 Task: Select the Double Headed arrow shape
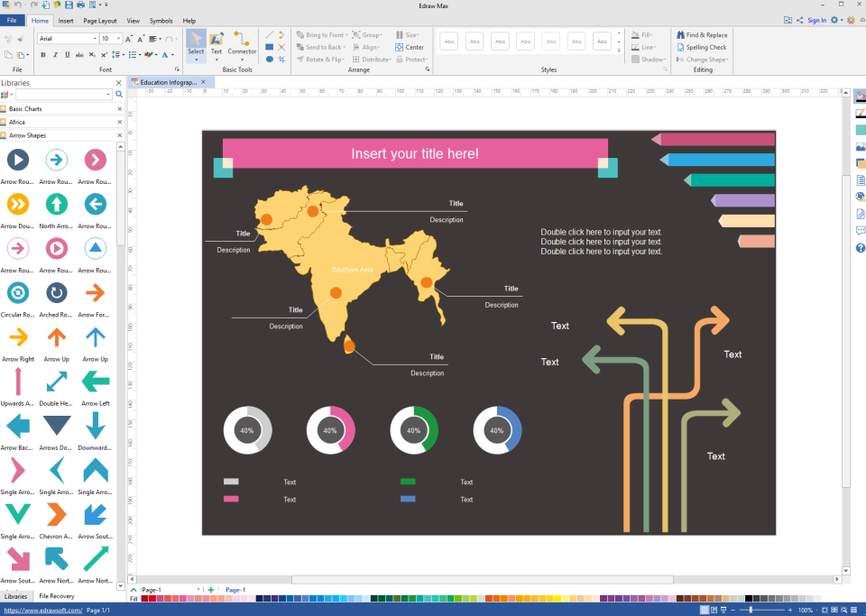[x=56, y=382]
